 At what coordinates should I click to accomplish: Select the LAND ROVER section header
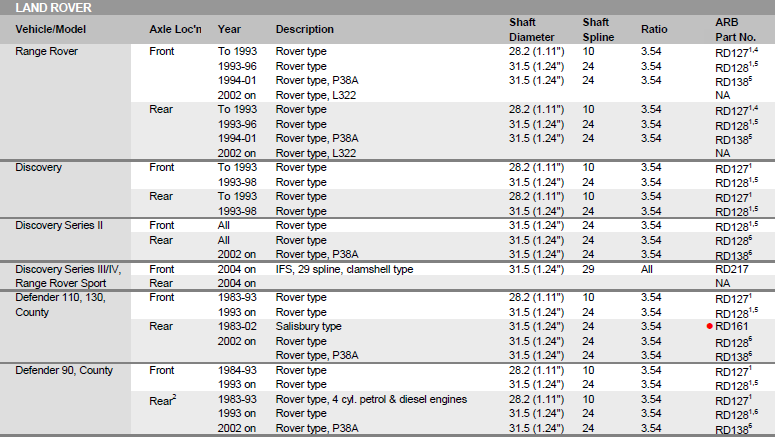point(53,8)
